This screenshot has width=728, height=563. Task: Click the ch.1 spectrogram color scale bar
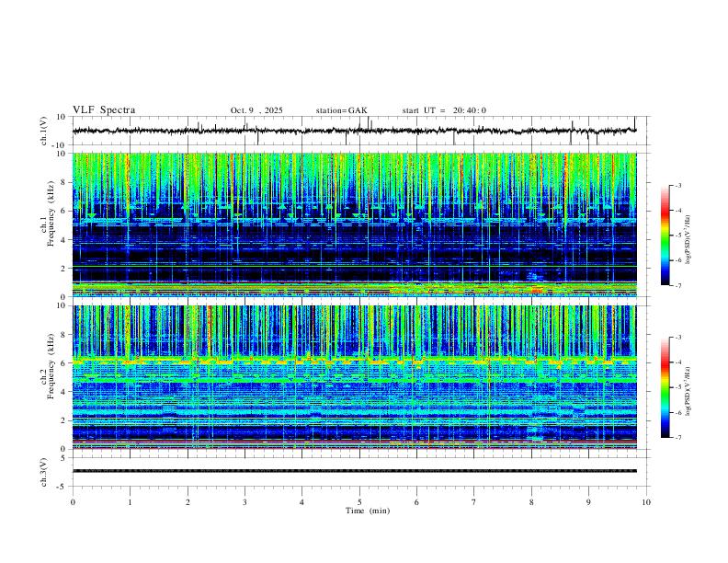click(665, 236)
